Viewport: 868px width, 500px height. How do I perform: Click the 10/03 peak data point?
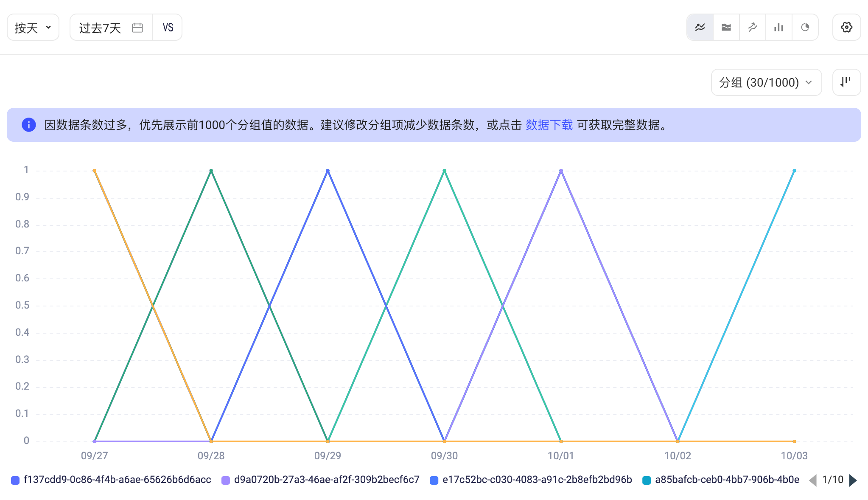tap(794, 171)
